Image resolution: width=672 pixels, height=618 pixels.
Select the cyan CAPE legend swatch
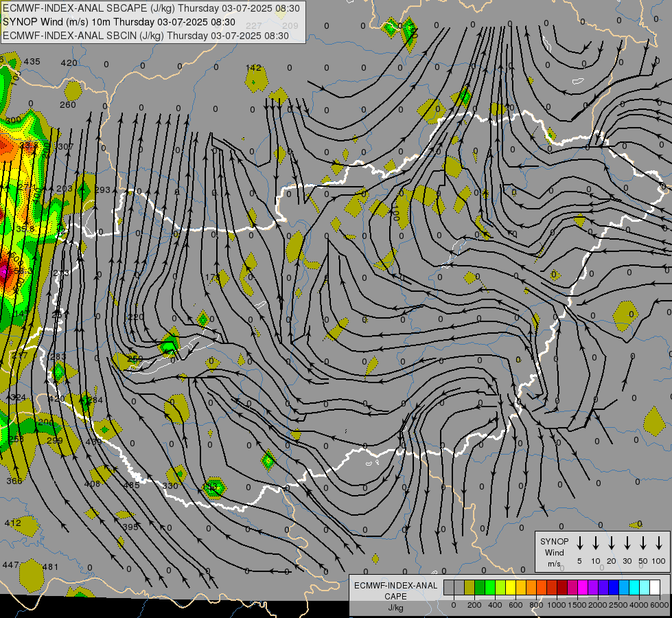click(634, 587)
